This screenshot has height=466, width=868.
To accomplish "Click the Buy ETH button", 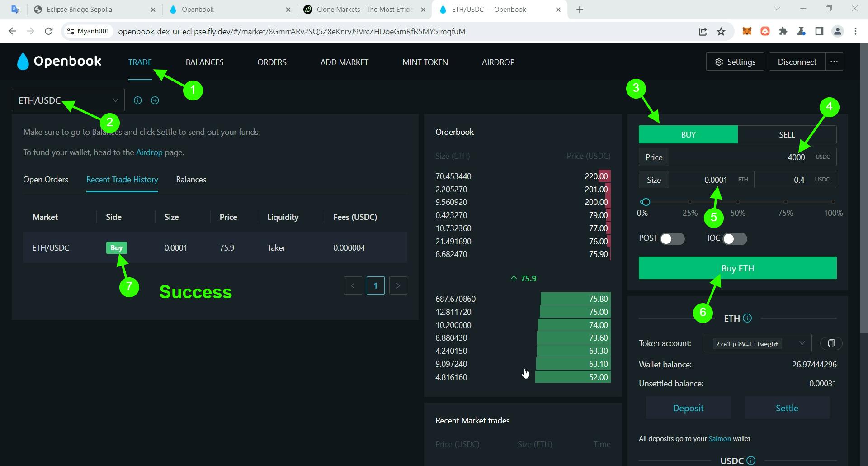I will (737, 268).
